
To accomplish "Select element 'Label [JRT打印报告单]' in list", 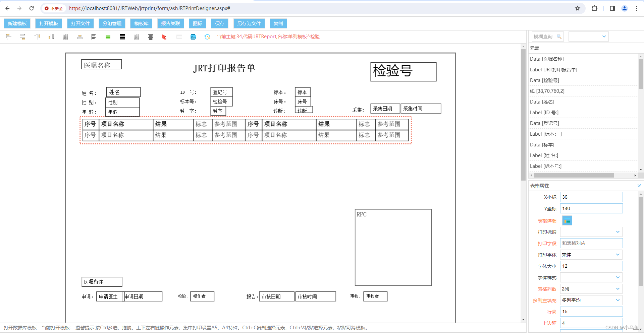I will (x=583, y=70).
